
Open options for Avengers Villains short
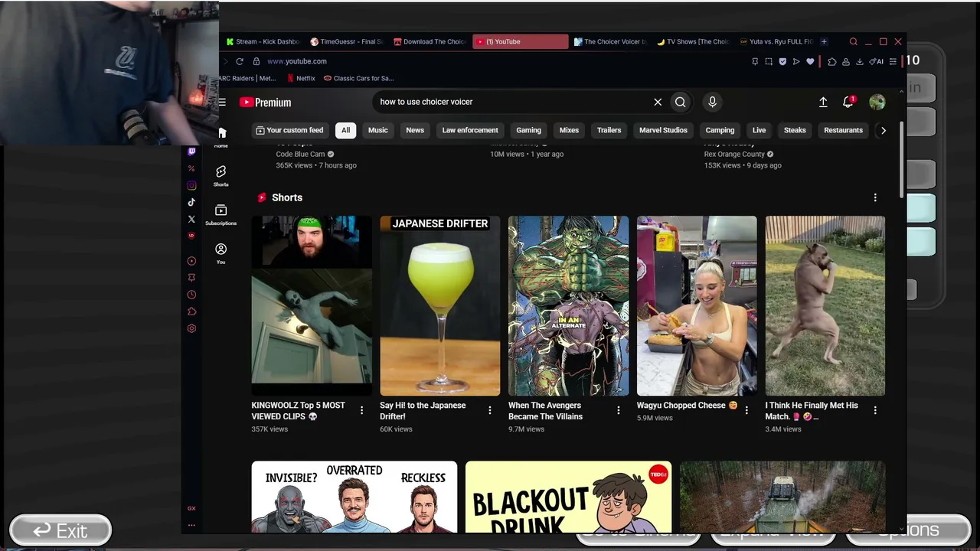(619, 410)
